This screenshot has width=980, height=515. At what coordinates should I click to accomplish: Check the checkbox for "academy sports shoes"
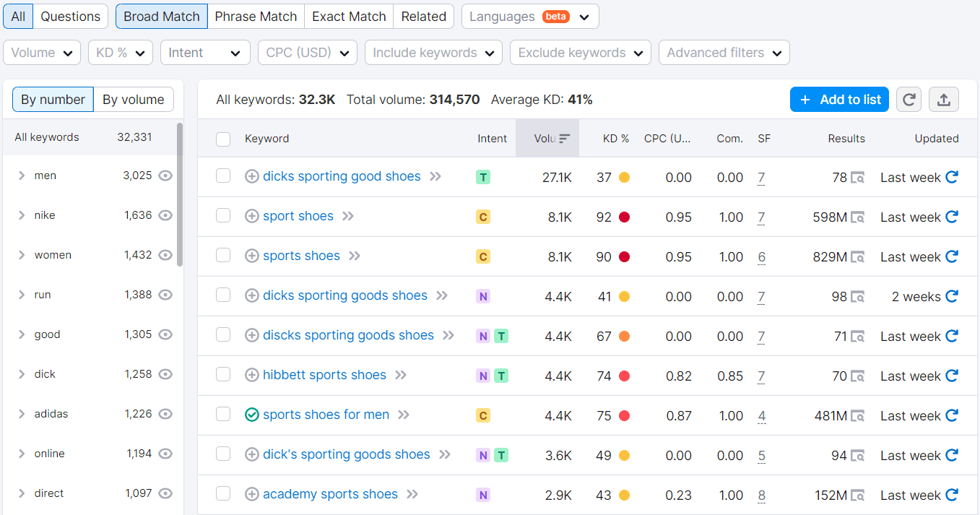(222, 495)
